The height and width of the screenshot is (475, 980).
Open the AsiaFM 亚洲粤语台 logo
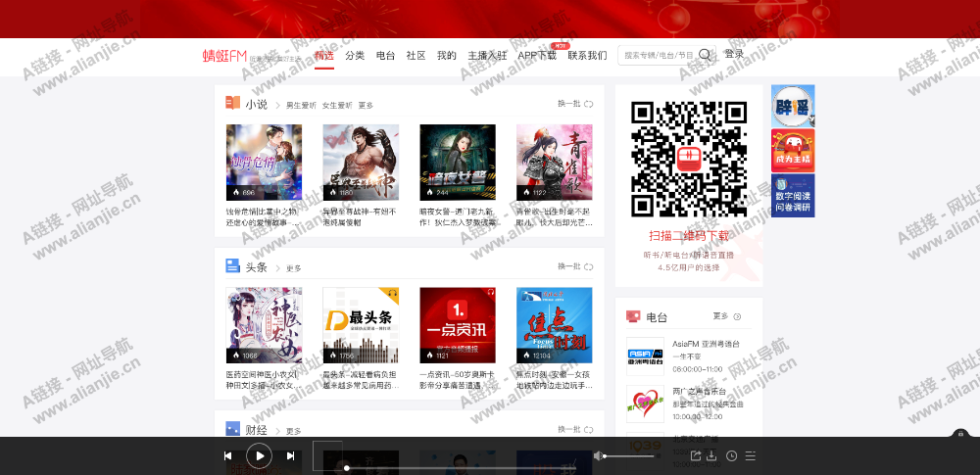point(645,356)
